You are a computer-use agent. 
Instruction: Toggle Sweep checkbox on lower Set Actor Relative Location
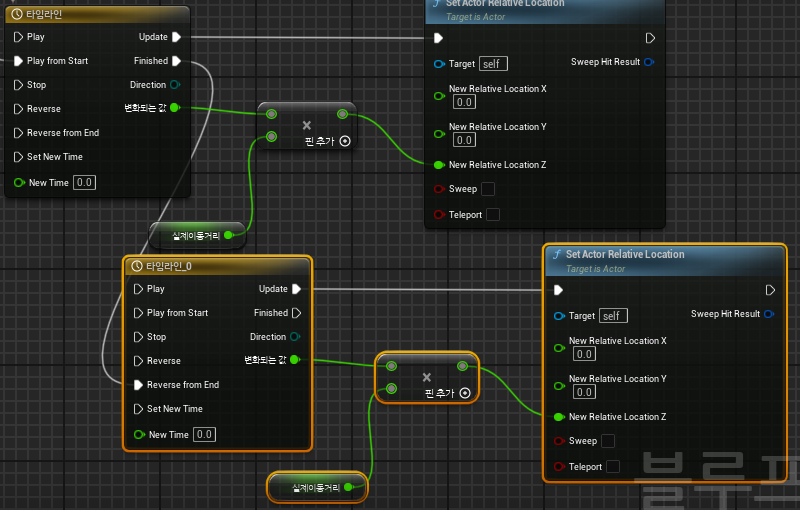point(608,441)
